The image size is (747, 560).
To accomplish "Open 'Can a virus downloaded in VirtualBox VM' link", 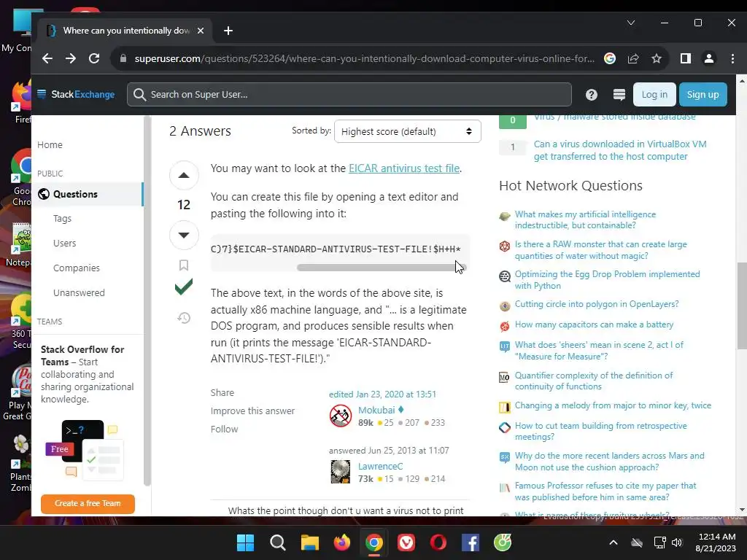I will coord(620,150).
